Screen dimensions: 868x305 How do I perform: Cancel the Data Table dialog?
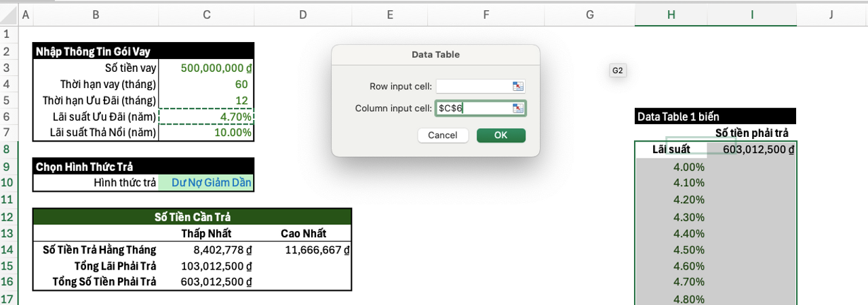tap(443, 135)
